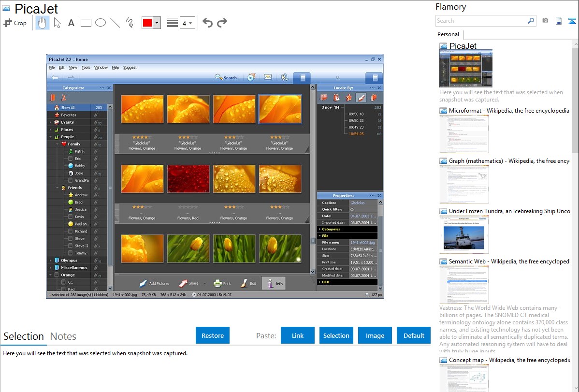Select the Crop tool
Image resolution: width=579 pixels, height=392 pixels.
(x=15, y=23)
